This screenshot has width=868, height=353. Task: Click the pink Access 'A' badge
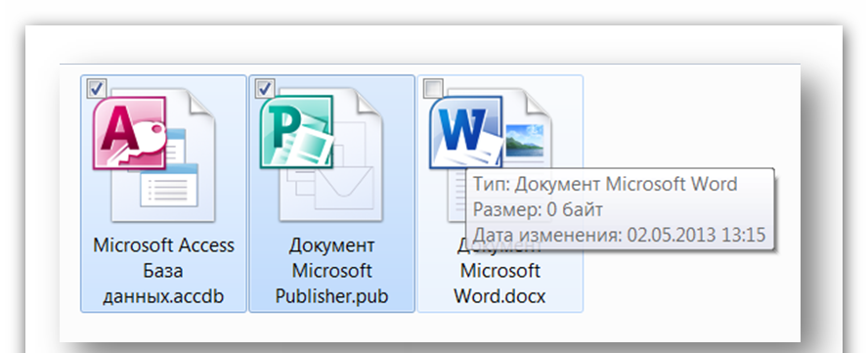coord(129,133)
